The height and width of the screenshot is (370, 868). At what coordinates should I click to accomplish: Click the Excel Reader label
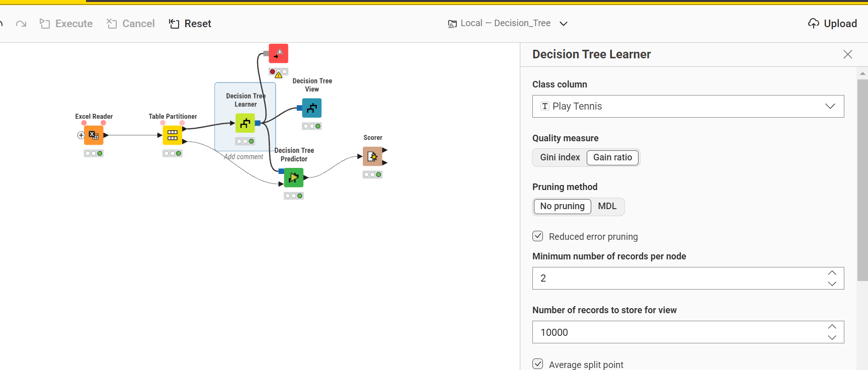94,117
